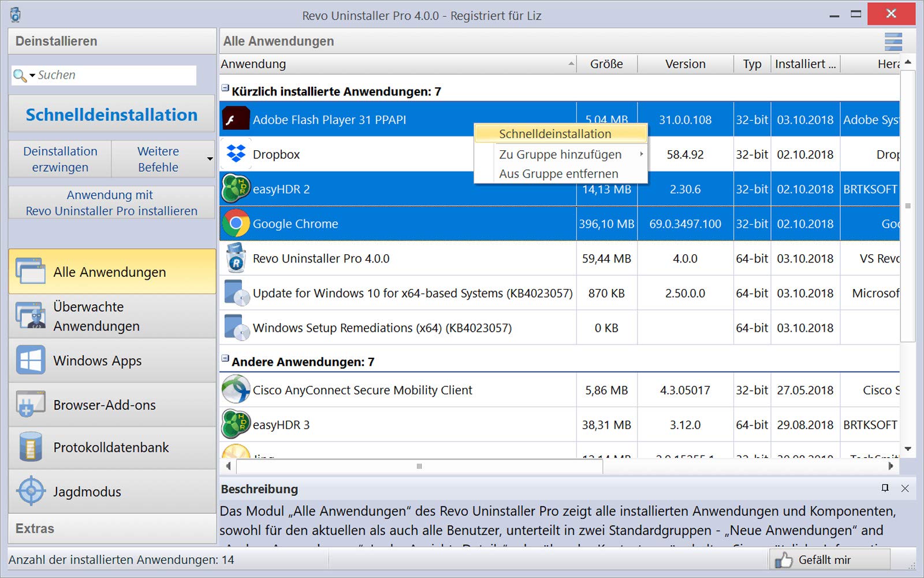Screen dimensions: 924x578
Task: Open Jagdmodus sidebar label
Action: click(x=87, y=492)
